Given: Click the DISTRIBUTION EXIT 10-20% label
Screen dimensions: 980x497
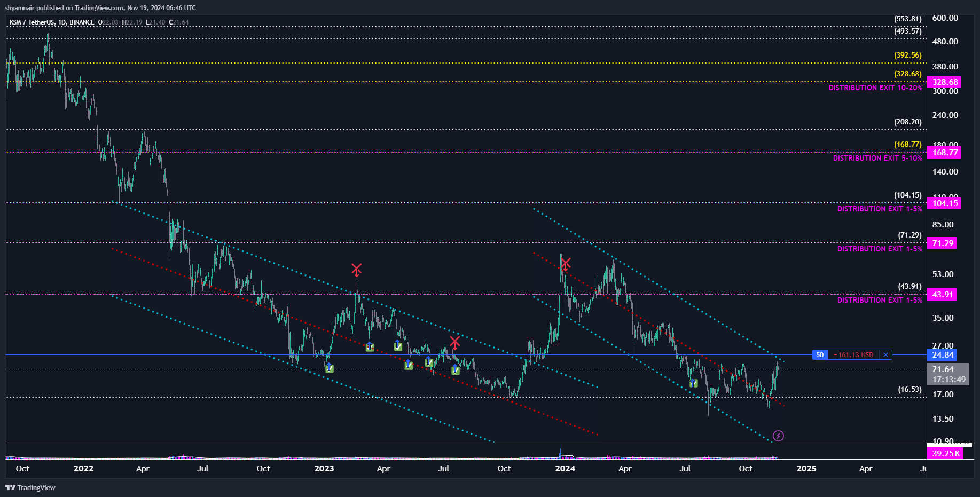Looking at the screenshot, I should tap(875, 88).
